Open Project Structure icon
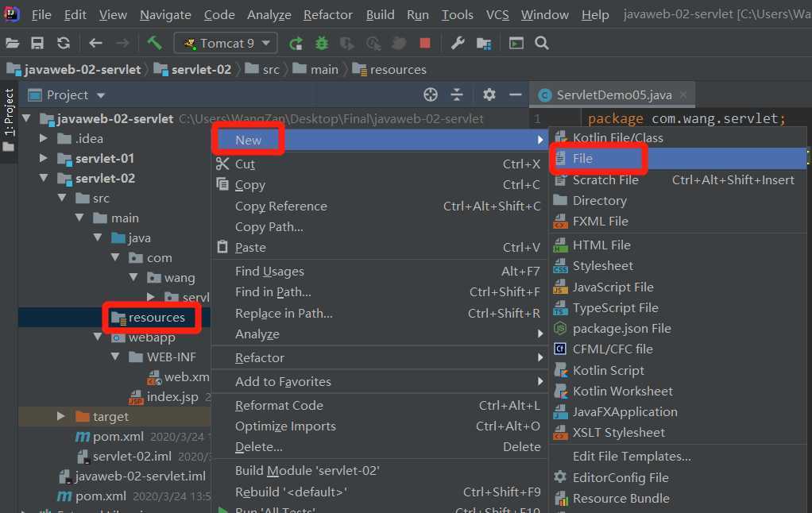Viewport: 812px width, 513px height. tap(484, 44)
